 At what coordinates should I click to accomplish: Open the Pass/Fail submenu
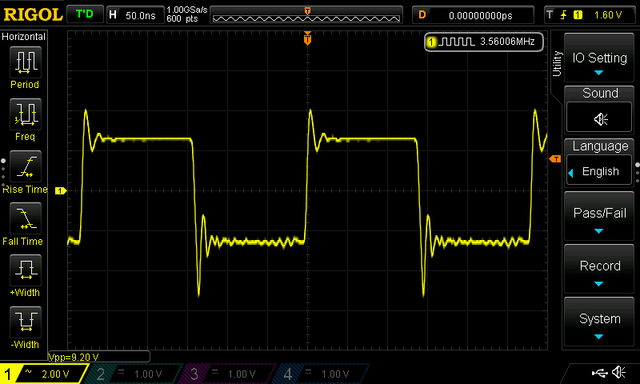pos(599,217)
